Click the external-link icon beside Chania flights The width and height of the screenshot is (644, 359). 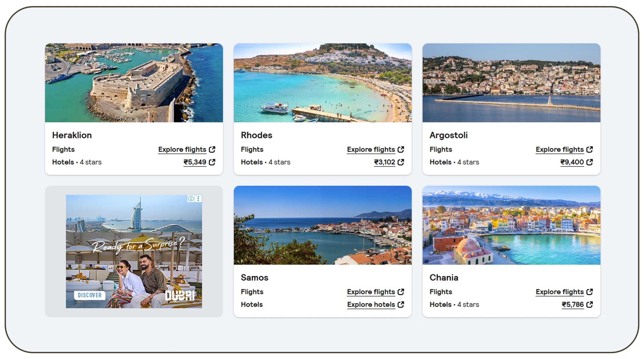tap(589, 292)
